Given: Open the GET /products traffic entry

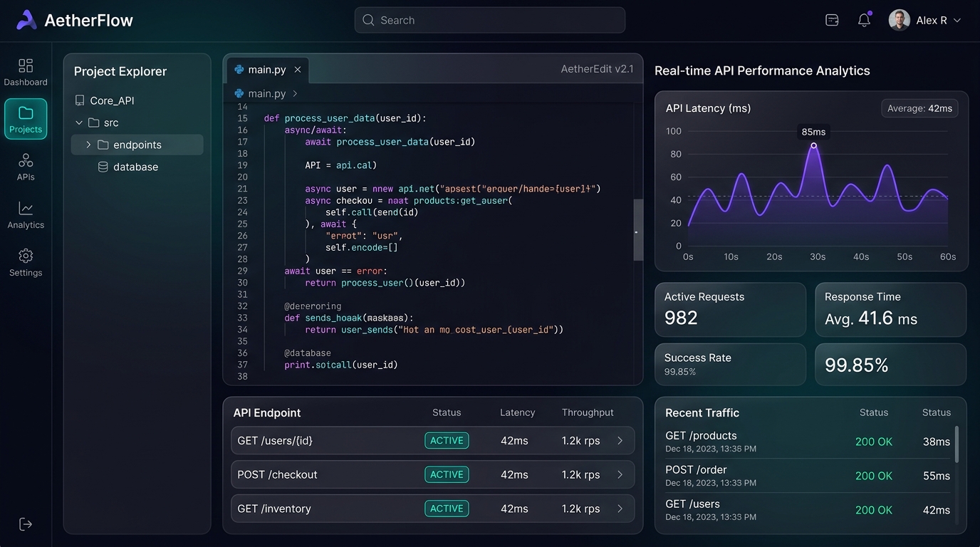Looking at the screenshot, I should (808, 442).
